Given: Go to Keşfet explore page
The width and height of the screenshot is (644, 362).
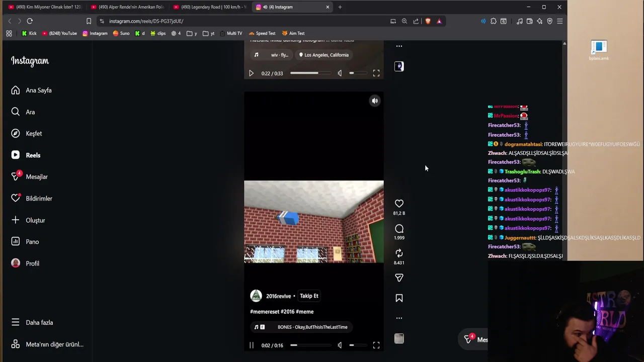Looking at the screenshot, I should coord(27,134).
